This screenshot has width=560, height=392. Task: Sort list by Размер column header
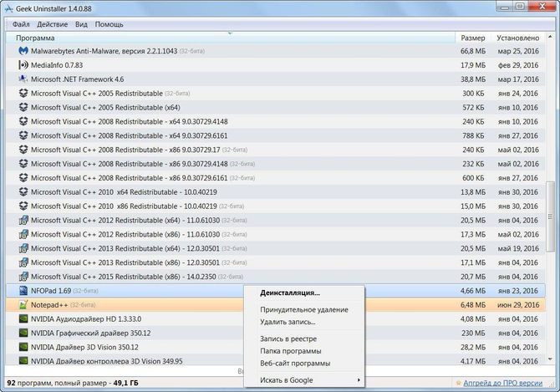coord(472,38)
